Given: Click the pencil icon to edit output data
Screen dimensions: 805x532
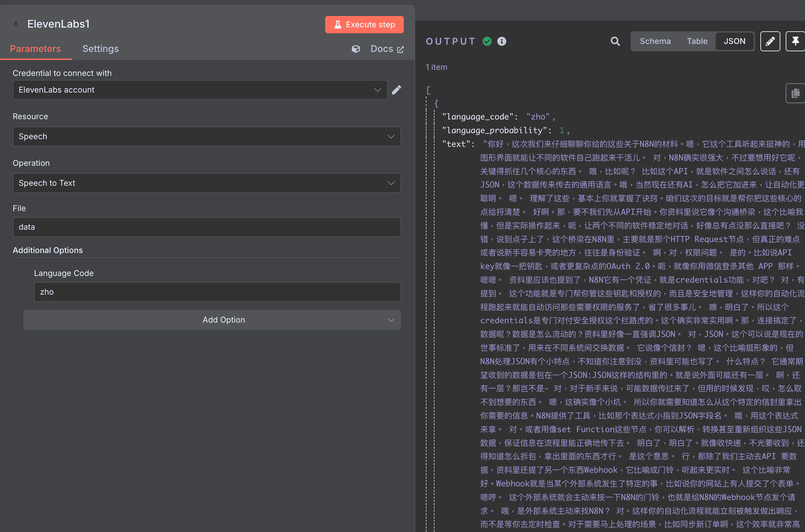Looking at the screenshot, I should (x=770, y=41).
